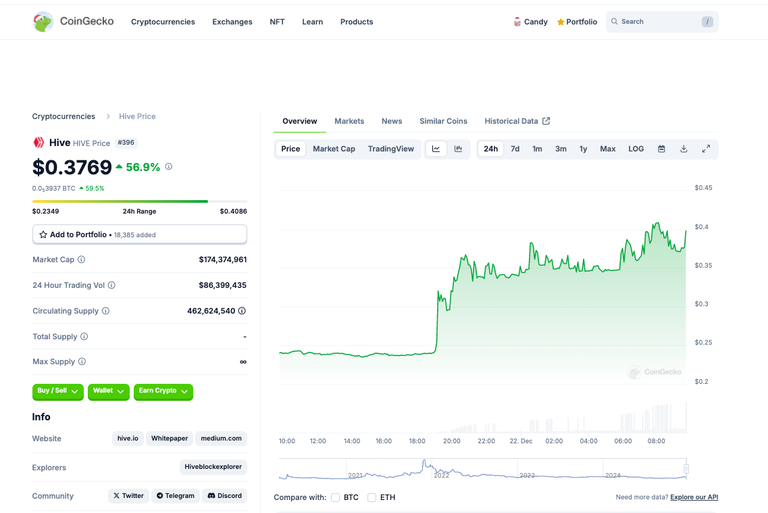Click the Explore our API link
768x513 pixels.
[x=694, y=497]
